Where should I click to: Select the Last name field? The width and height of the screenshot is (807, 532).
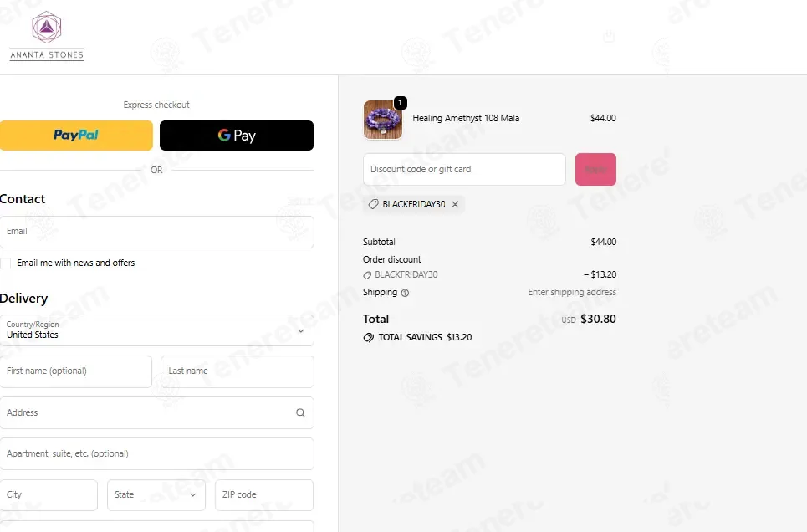(238, 371)
